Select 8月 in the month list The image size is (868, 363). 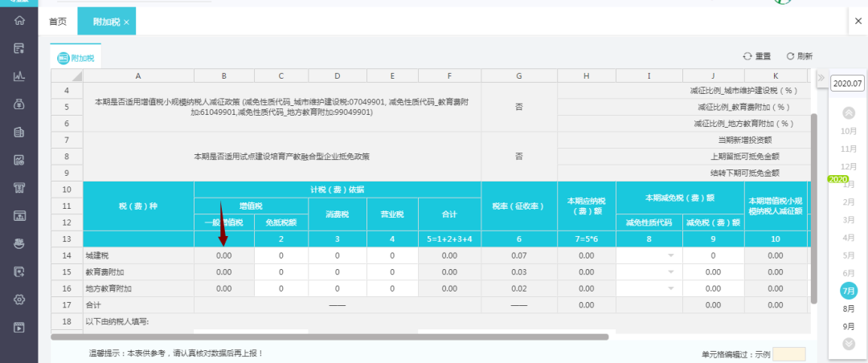pyautogui.click(x=848, y=308)
